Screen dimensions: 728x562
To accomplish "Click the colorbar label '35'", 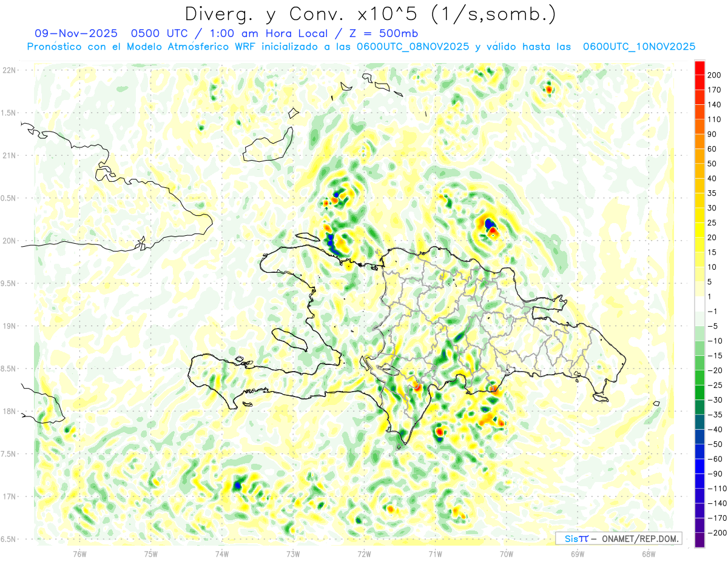I will coord(712,193).
